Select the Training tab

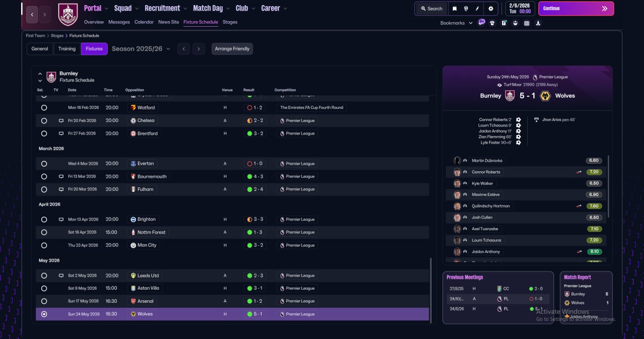67,49
